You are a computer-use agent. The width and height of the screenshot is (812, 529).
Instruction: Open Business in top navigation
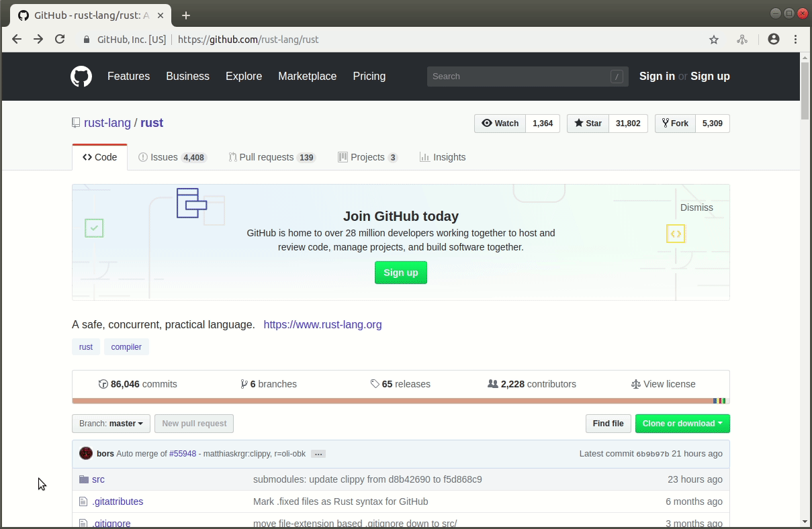click(x=187, y=77)
